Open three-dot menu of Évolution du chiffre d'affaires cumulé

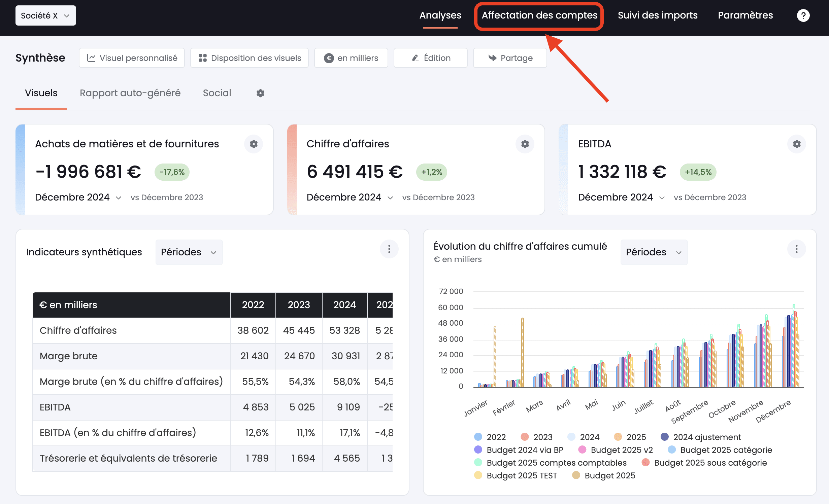click(x=797, y=249)
